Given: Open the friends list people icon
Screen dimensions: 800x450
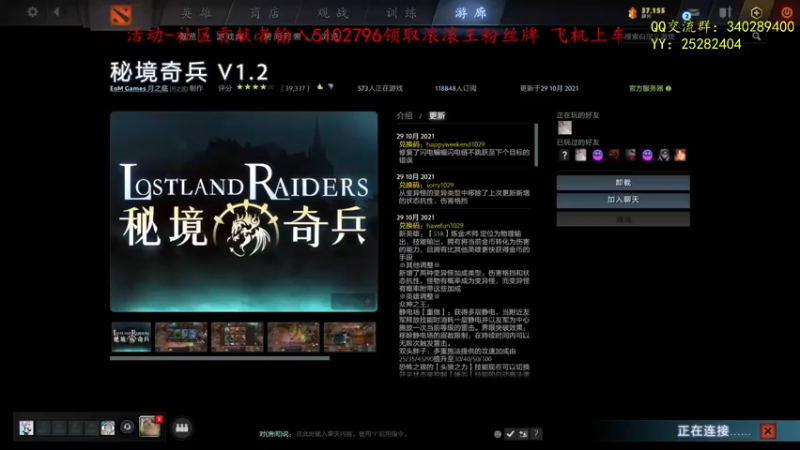Looking at the screenshot, I should pos(182,428).
